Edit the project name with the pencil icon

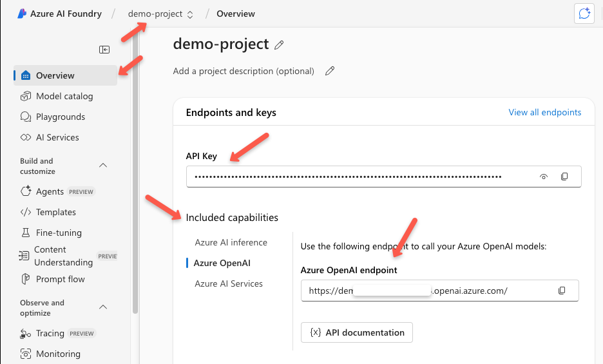[279, 45]
